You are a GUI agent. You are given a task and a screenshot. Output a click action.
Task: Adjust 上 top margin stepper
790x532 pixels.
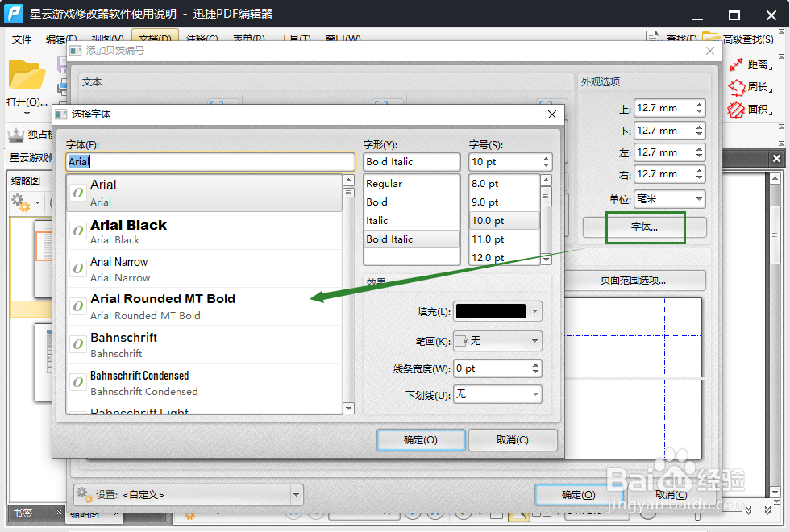point(699,108)
